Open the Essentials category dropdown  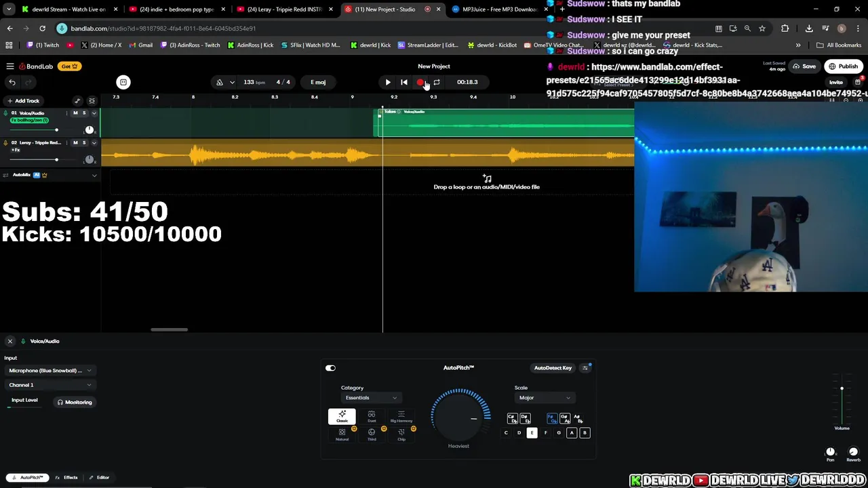click(370, 398)
